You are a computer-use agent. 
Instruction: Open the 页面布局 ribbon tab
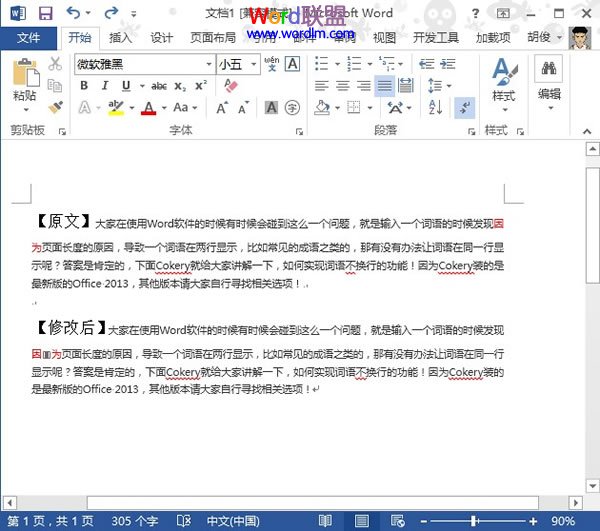click(x=213, y=38)
